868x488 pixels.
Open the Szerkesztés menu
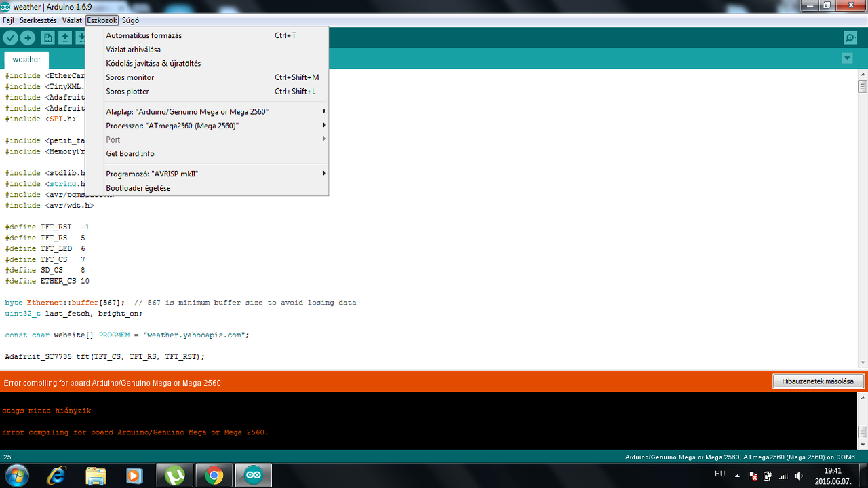pos(38,20)
